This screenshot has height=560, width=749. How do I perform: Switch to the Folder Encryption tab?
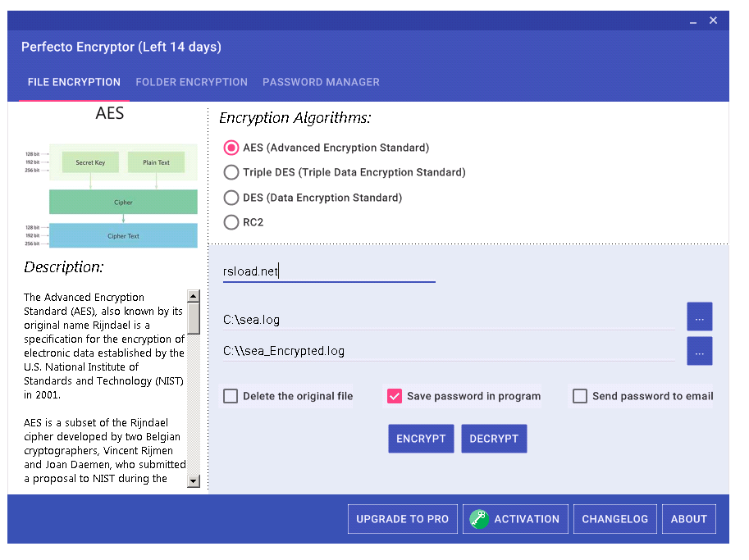[x=191, y=83]
